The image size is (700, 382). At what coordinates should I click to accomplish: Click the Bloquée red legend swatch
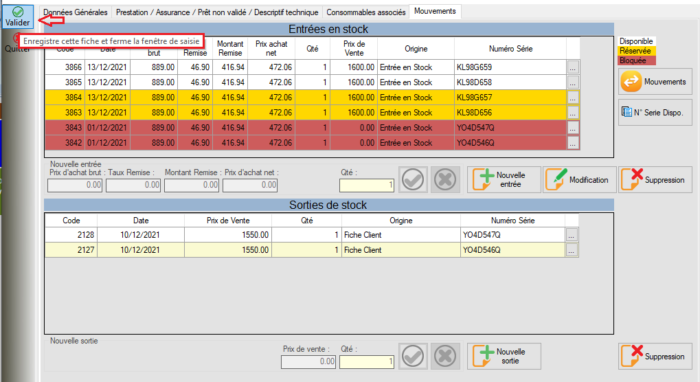click(x=637, y=60)
